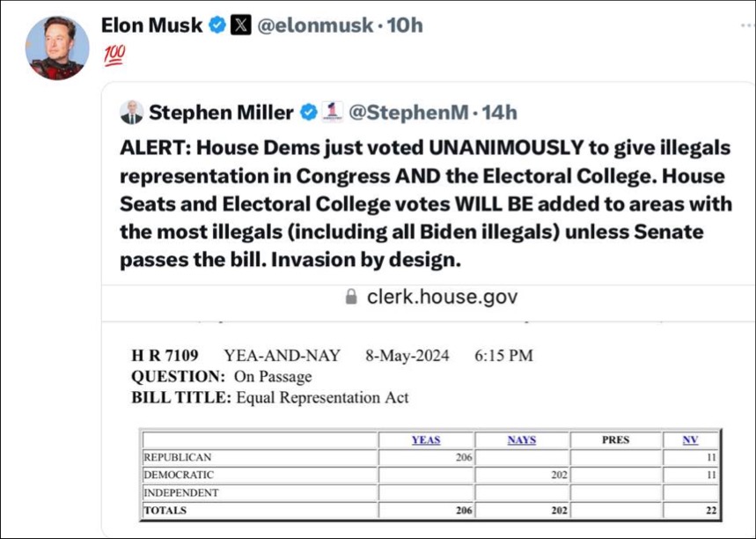Click the affiliation badge beside Stephen Miller's checkmark
756x539 pixels.
(332, 112)
